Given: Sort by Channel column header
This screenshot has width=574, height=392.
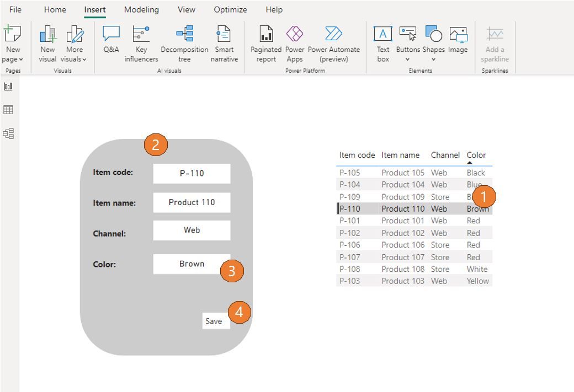Looking at the screenshot, I should [445, 155].
